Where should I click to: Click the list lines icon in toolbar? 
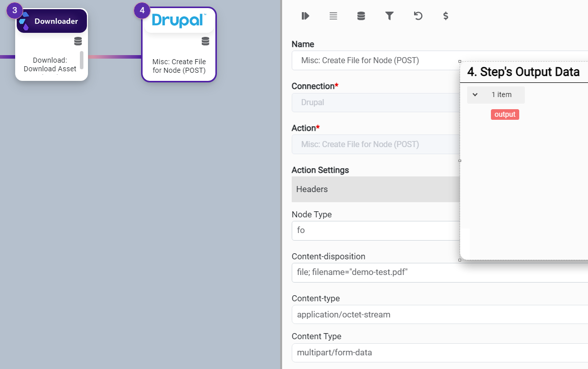[x=333, y=16]
